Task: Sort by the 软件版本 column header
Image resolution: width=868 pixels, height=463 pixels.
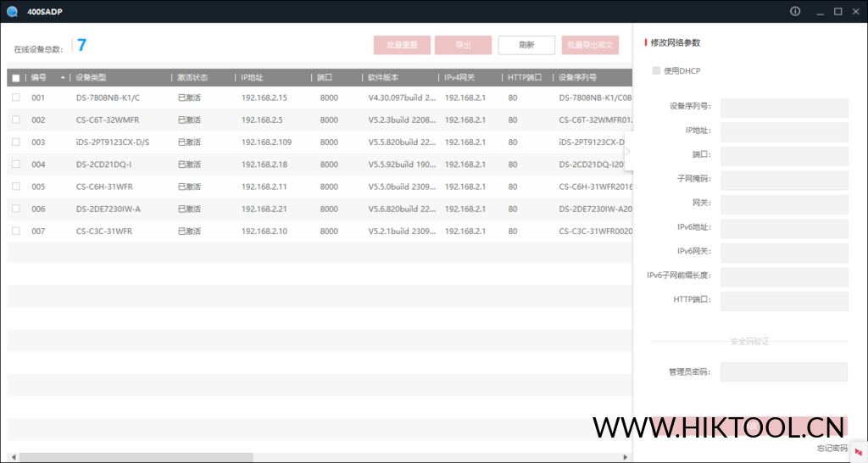Action: click(383, 77)
